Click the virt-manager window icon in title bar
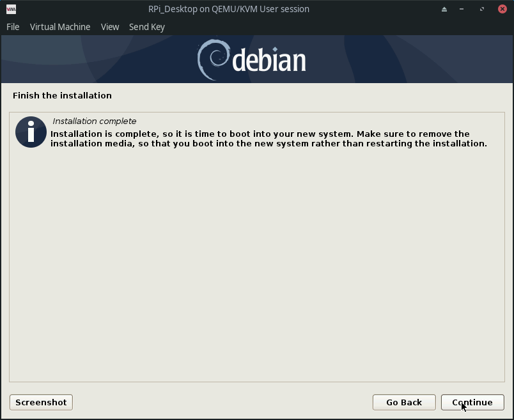The width and height of the screenshot is (514, 420). pos(11,9)
